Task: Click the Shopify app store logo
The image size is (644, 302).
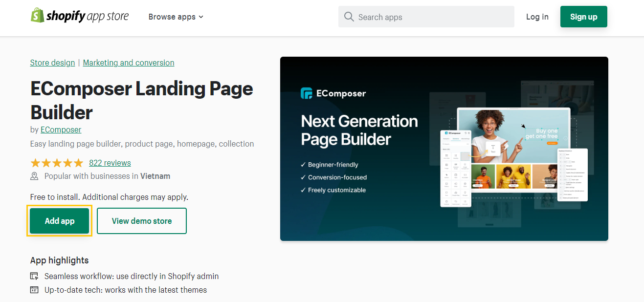Action: [x=80, y=16]
